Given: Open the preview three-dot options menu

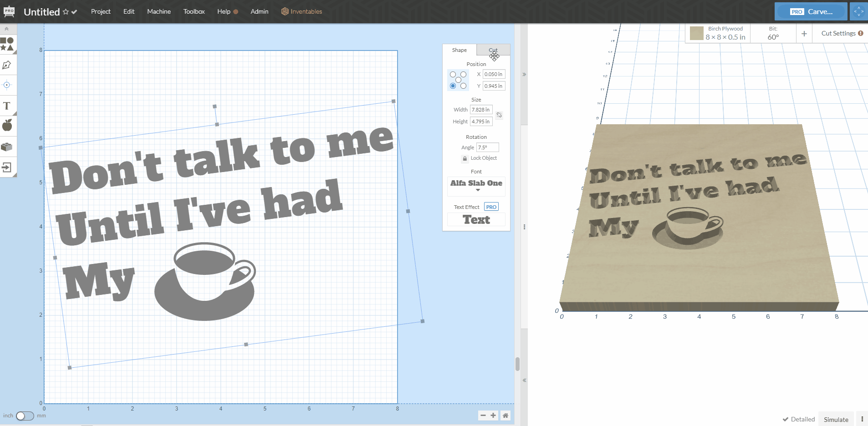Looking at the screenshot, I should click(x=862, y=419).
